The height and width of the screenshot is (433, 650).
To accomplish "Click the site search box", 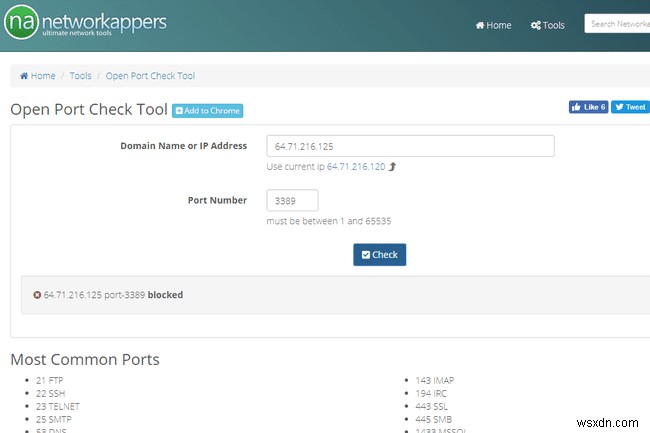I will pyautogui.click(x=617, y=24).
